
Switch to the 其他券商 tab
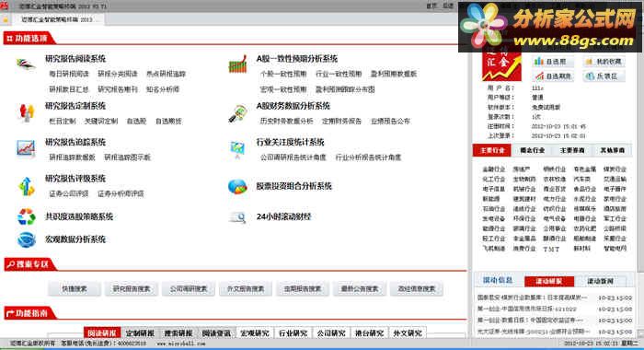pos(612,150)
